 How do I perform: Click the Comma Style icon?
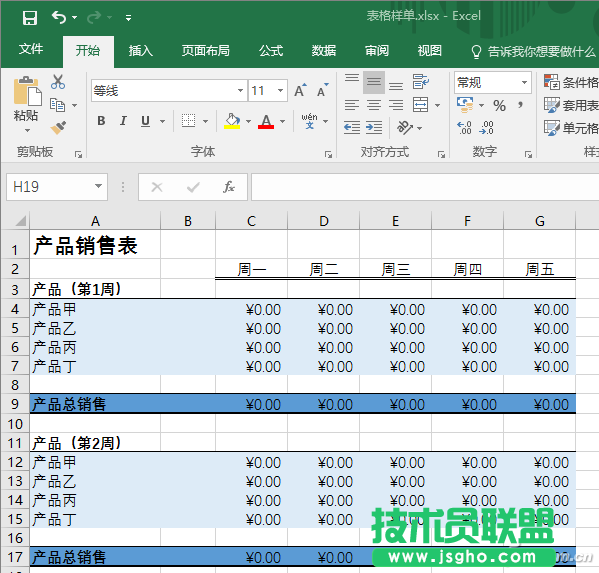tap(520, 105)
